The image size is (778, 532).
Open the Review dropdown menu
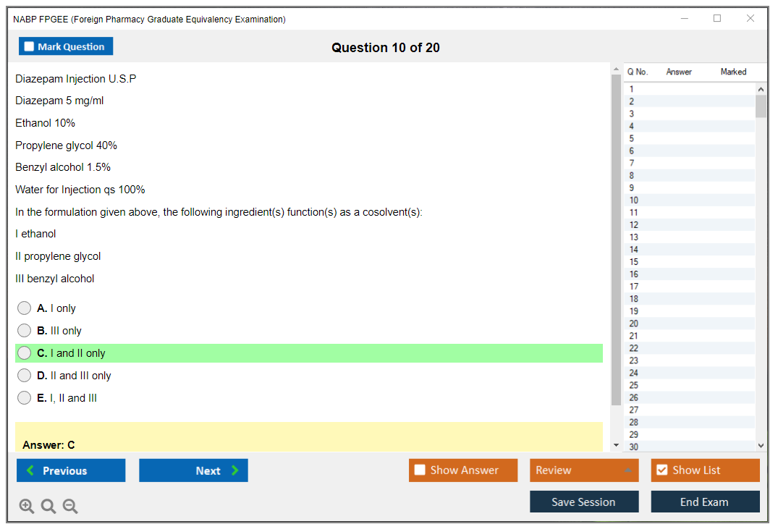pos(584,470)
